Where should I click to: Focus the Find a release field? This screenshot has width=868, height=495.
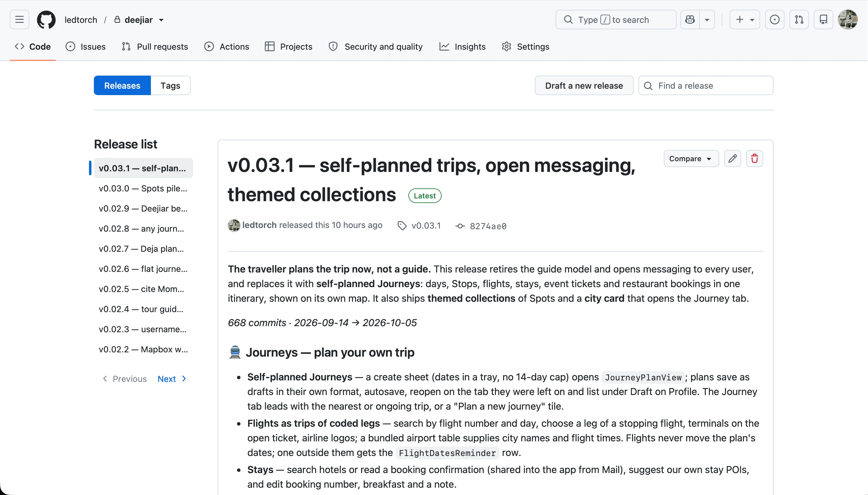pyautogui.click(x=706, y=85)
